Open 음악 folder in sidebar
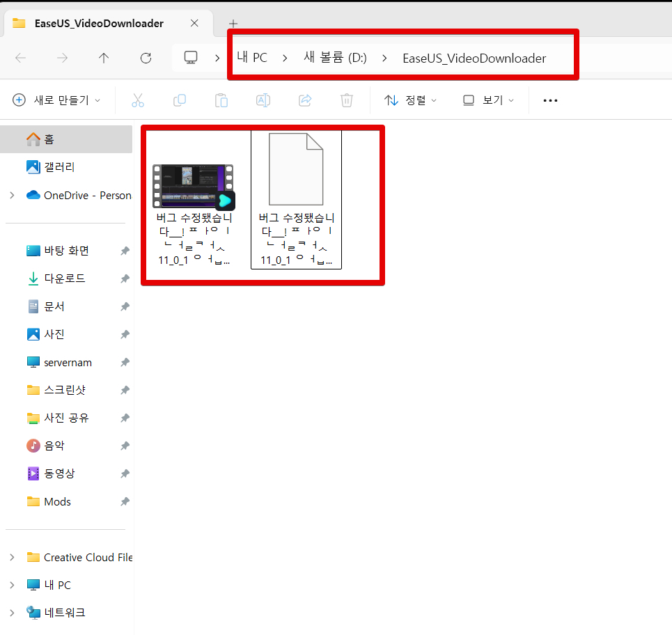This screenshot has height=635, width=672. point(54,446)
